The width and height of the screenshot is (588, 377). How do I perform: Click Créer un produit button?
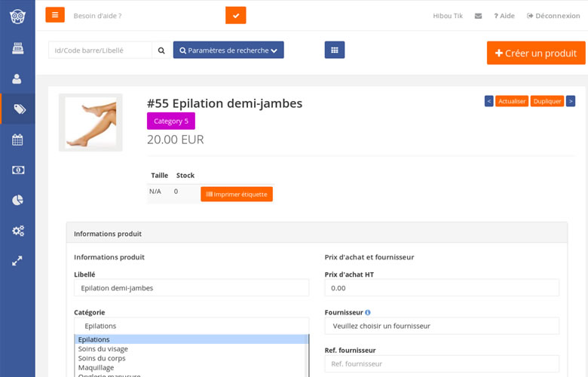[536, 53]
